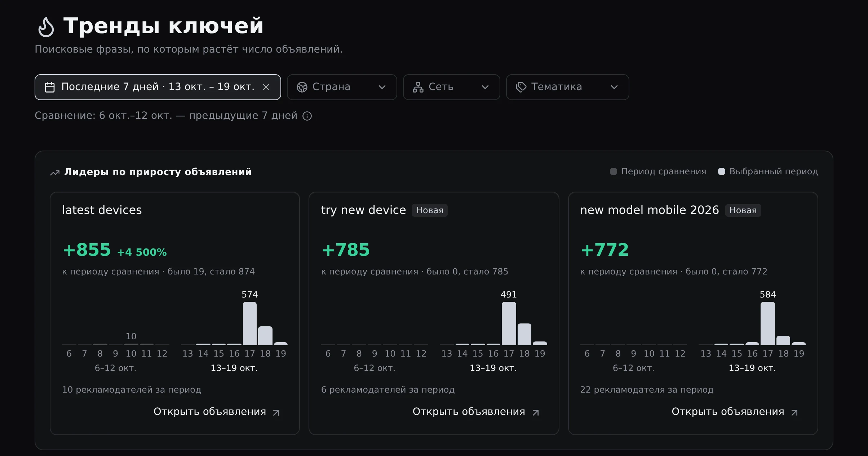Click the trend arrow icon by 'Лидеры по приросту объявлений'

pyautogui.click(x=55, y=173)
